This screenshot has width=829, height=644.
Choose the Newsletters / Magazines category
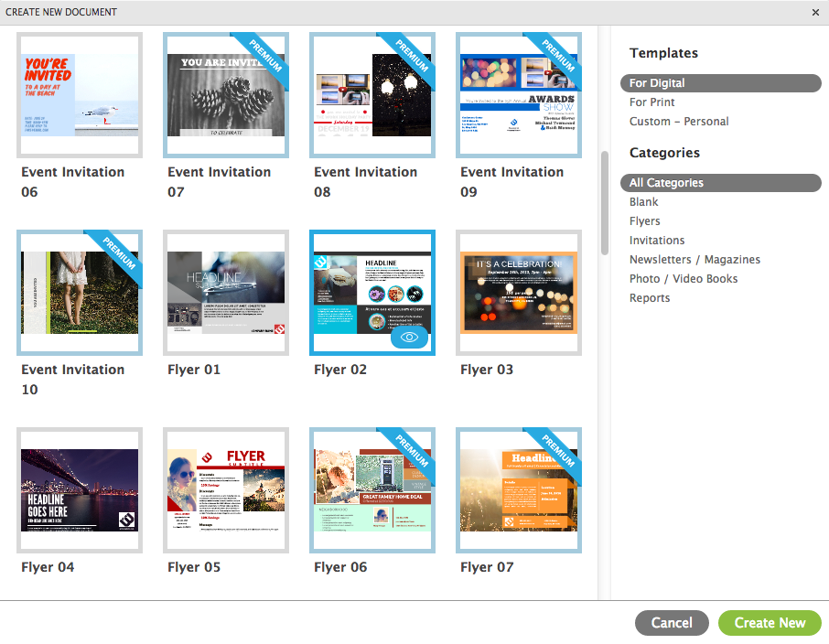click(694, 260)
